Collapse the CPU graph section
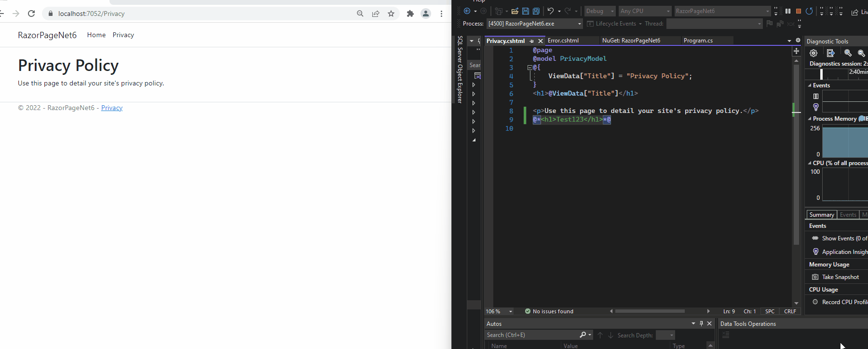Image resolution: width=868 pixels, height=349 pixels. pyautogui.click(x=810, y=163)
